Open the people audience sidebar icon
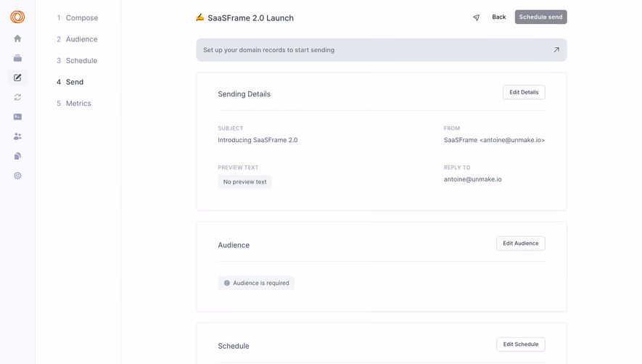 point(17,136)
